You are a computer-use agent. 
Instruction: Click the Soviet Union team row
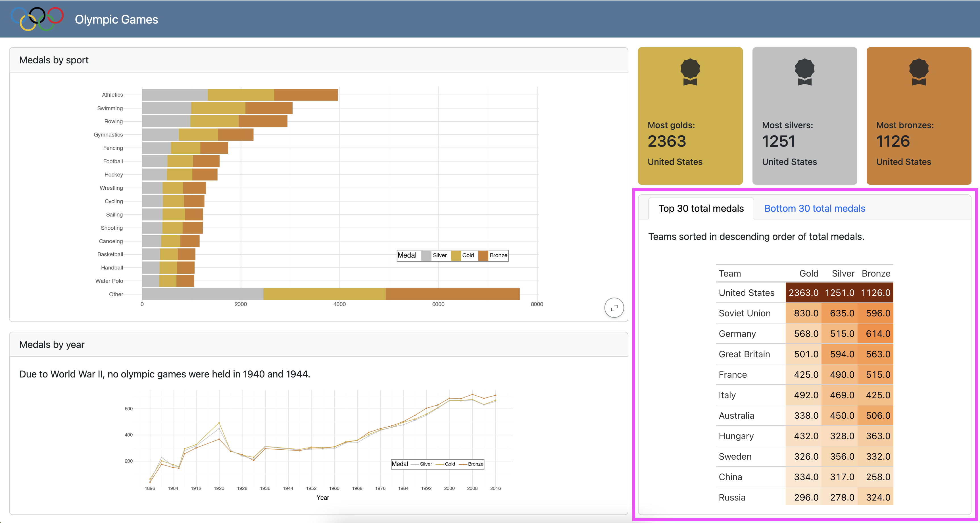(745, 313)
